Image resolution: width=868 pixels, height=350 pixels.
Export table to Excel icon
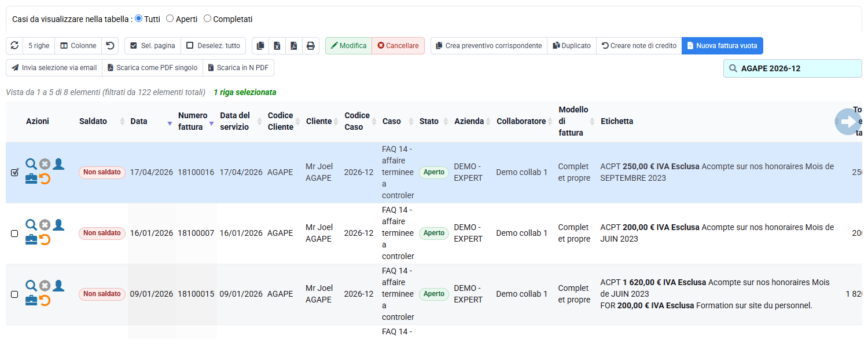pos(277,46)
